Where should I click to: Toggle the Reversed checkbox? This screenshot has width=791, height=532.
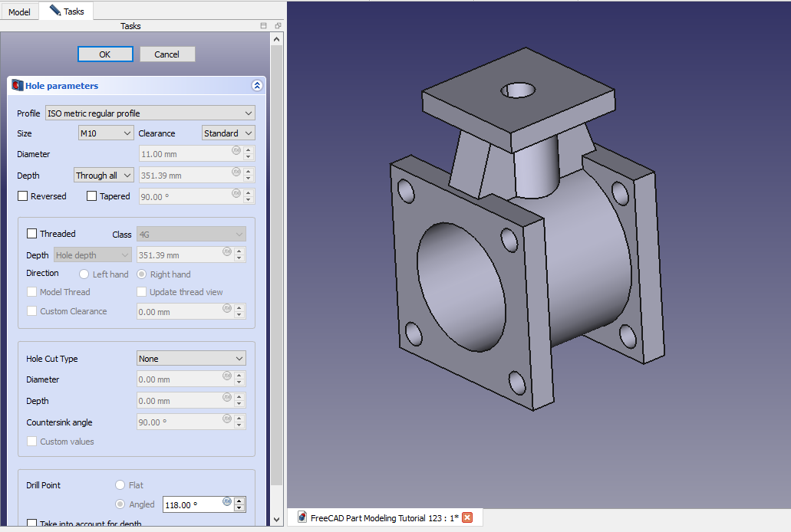click(x=23, y=196)
